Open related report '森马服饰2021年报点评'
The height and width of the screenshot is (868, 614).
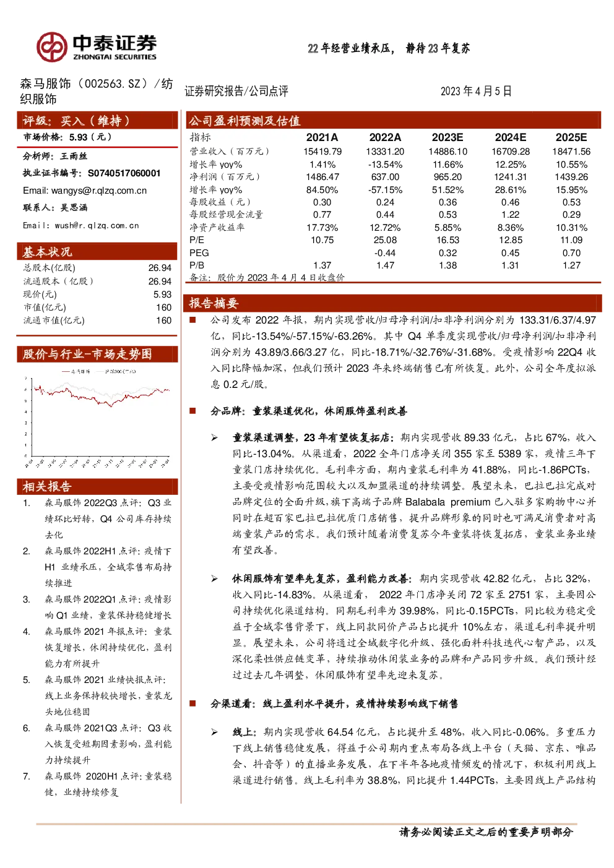coord(108,648)
